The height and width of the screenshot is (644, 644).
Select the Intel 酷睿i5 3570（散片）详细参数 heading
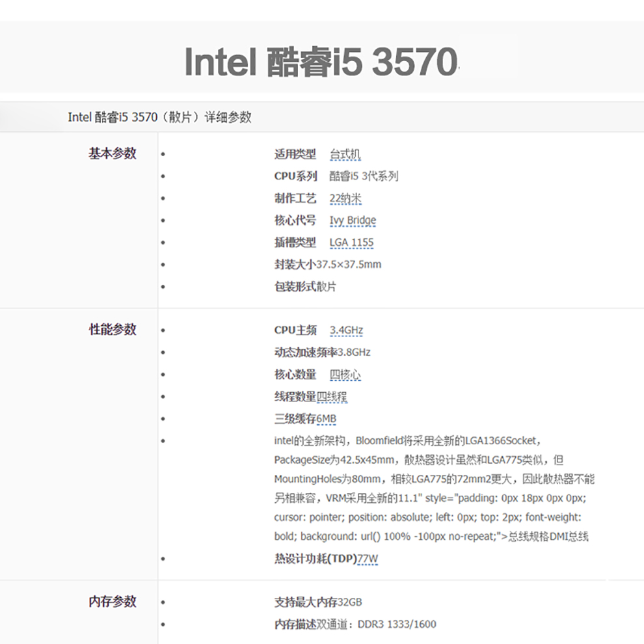(x=159, y=117)
